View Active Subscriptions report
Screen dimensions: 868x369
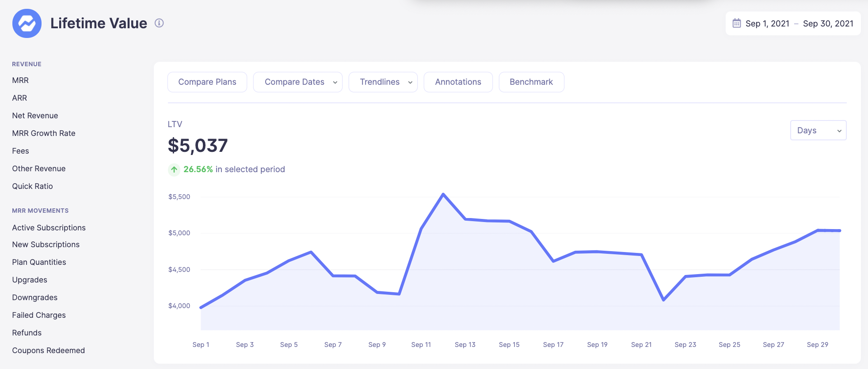pos(49,228)
